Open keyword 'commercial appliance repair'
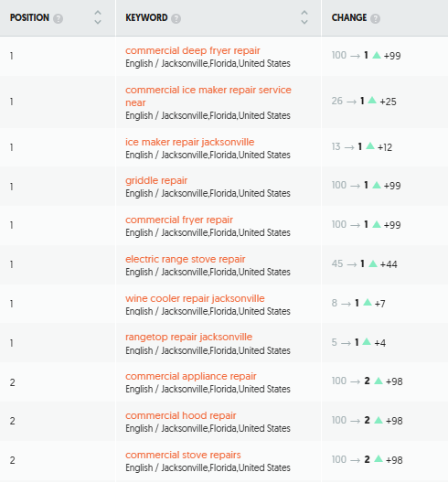 [x=191, y=376]
